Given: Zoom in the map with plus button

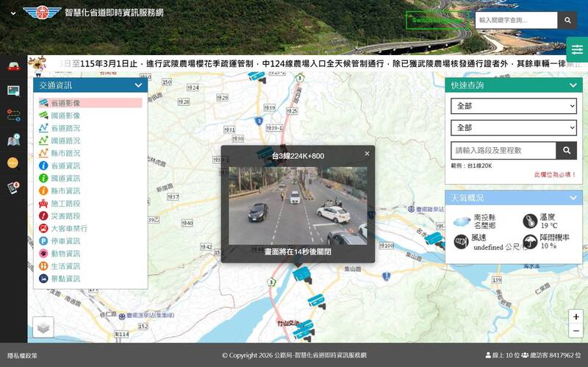Looking at the screenshot, I should (576, 317).
